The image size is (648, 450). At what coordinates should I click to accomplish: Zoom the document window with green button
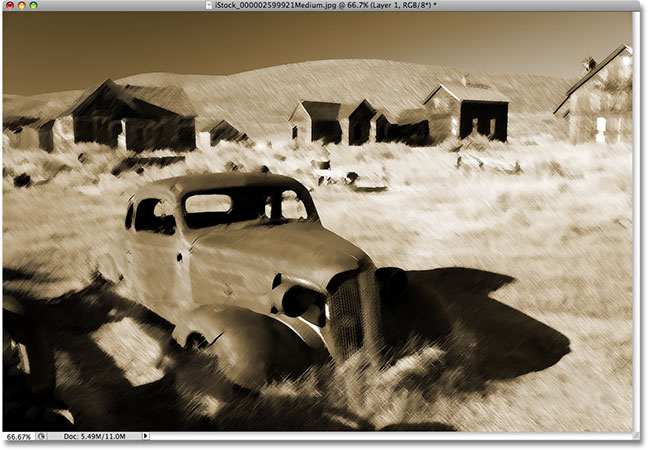(x=33, y=5)
